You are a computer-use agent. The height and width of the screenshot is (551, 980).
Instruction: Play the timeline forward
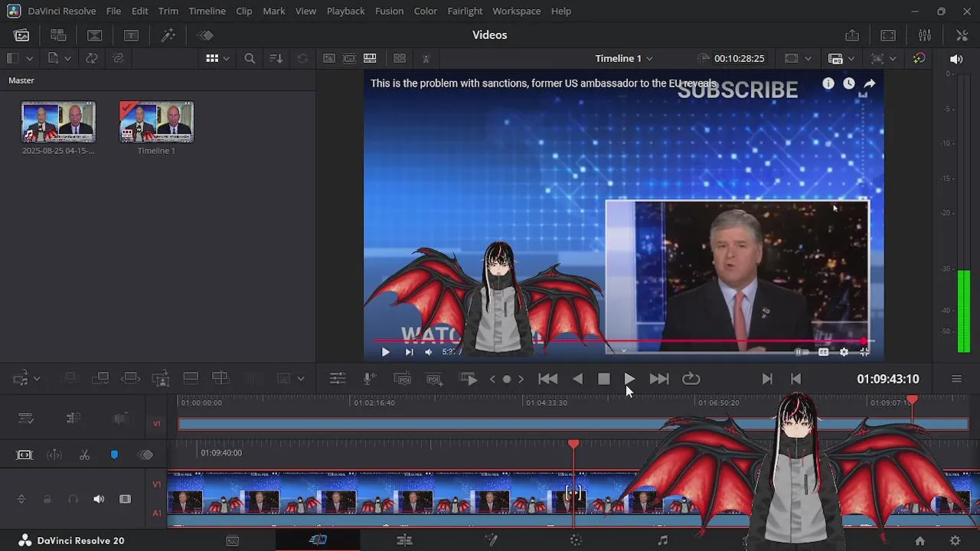point(629,379)
